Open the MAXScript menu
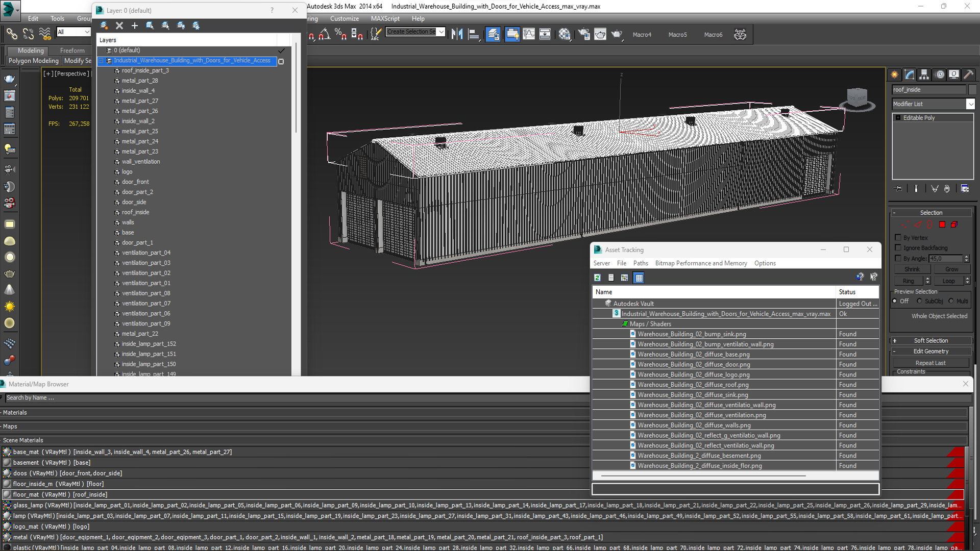 coord(385,18)
